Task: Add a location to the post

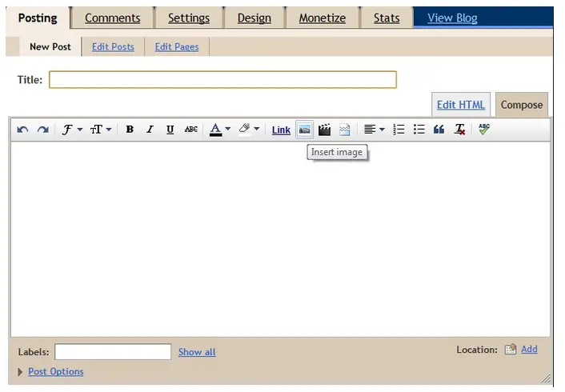Action: (x=529, y=349)
